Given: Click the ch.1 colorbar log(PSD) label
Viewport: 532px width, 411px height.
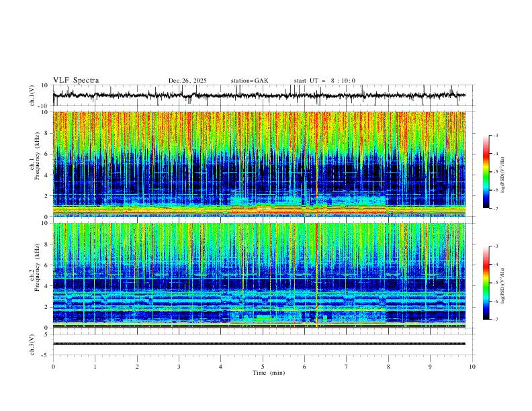Looking at the screenshot, I should [502, 175].
